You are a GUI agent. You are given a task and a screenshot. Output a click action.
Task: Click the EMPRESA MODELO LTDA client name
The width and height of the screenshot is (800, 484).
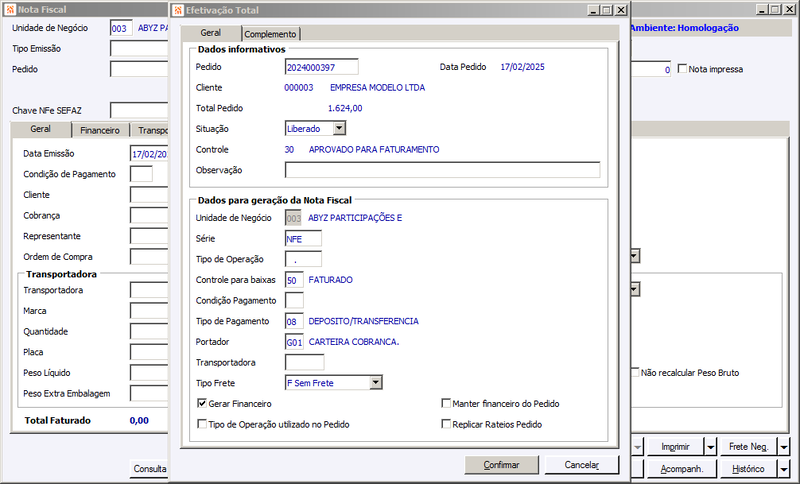pos(378,88)
